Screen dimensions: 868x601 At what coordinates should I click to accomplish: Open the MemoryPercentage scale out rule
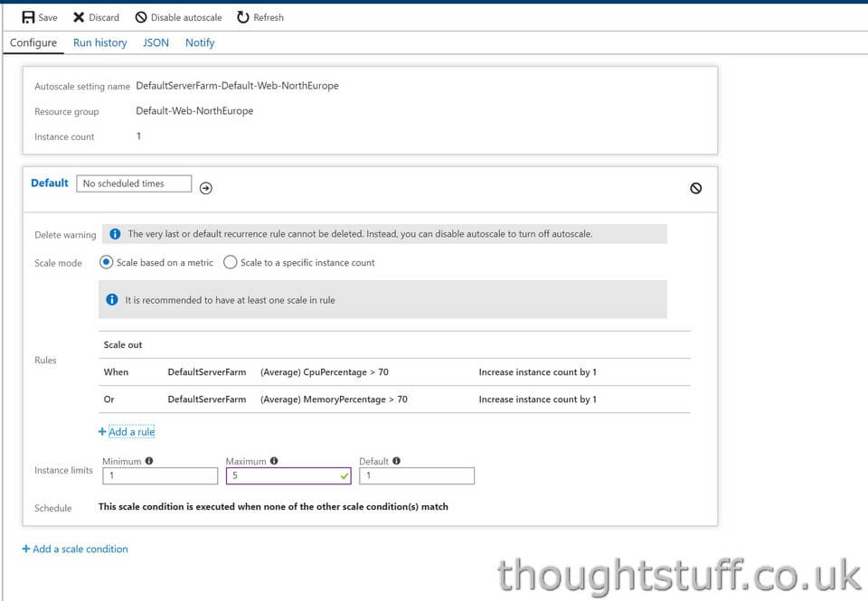(x=395, y=399)
